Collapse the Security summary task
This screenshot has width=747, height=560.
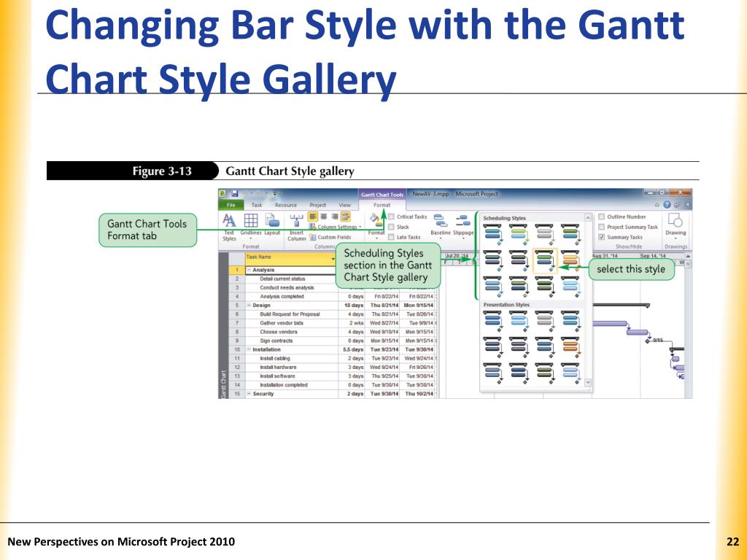pos(249,394)
